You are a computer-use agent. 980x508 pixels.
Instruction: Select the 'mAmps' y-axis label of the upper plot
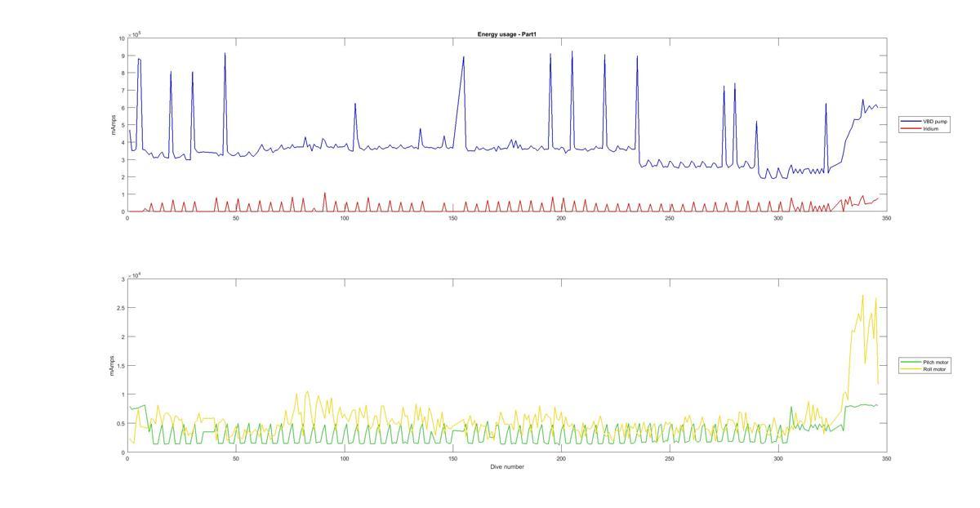click(x=114, y=125)
